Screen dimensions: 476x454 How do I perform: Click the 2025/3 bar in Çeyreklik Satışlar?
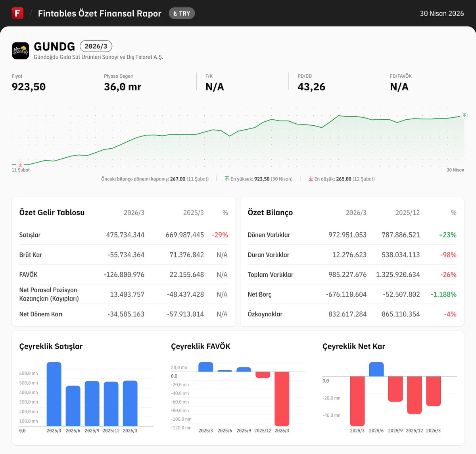(54, 394)
